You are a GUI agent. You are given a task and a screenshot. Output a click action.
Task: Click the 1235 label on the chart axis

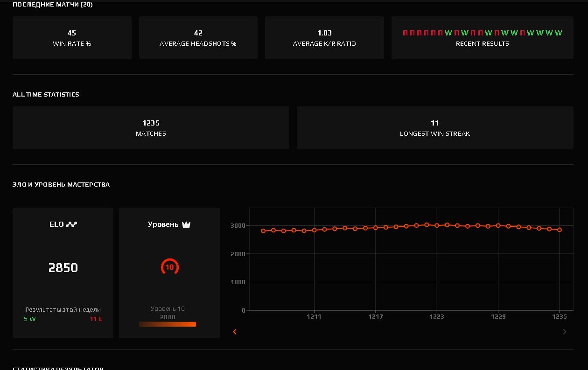560,316
